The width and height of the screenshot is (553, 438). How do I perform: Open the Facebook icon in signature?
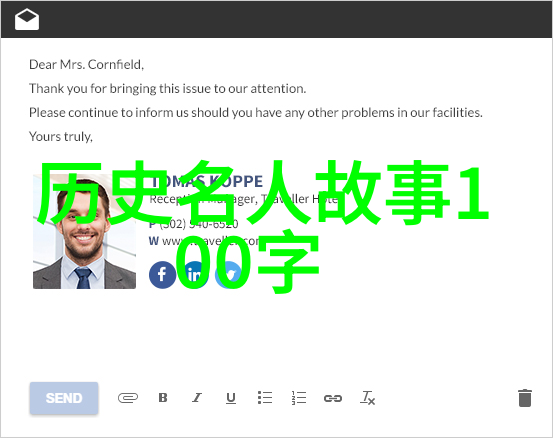[162, 275]
